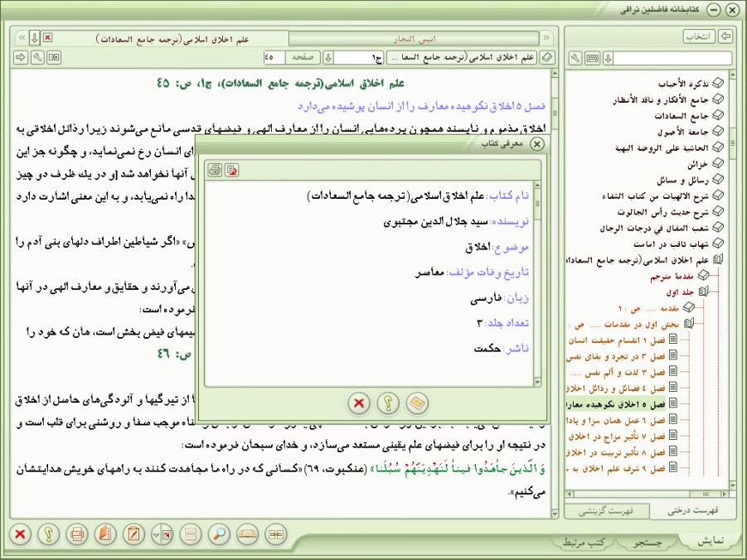Switch to the نمایش bottom tab
This screenshot has height=560, width=747.
(711, 540)
